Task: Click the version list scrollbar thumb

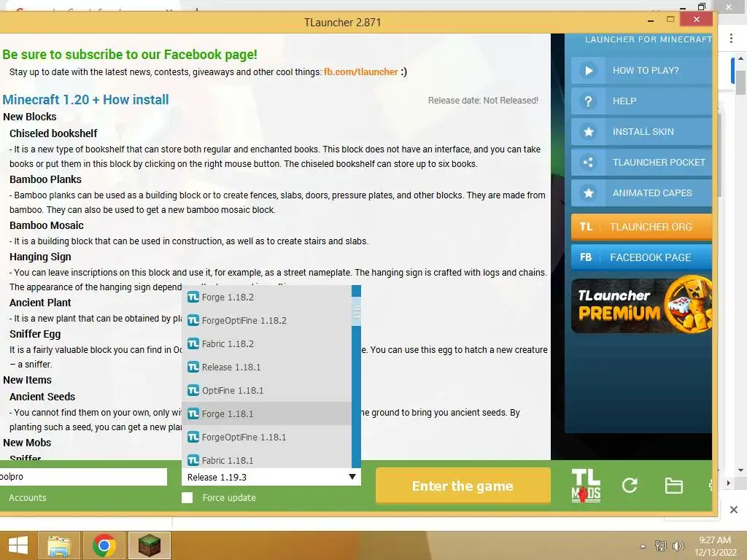Action: pyautogui.click(x=356, y=311)
